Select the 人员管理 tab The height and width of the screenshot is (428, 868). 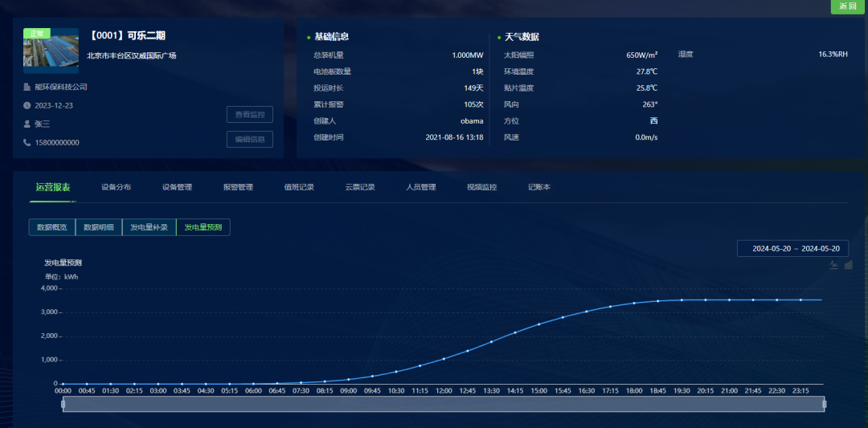(x=420, y=187)
